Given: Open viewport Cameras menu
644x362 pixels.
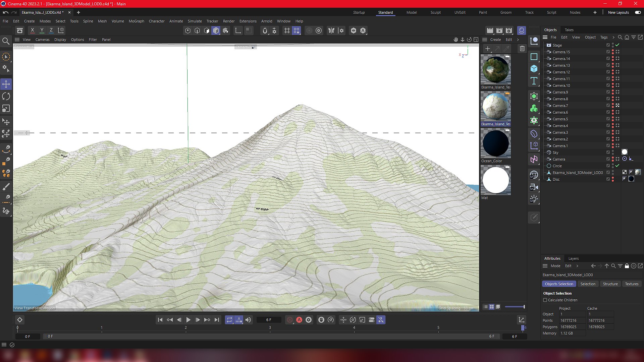Looking at the screenshot, I should [43, 40].
